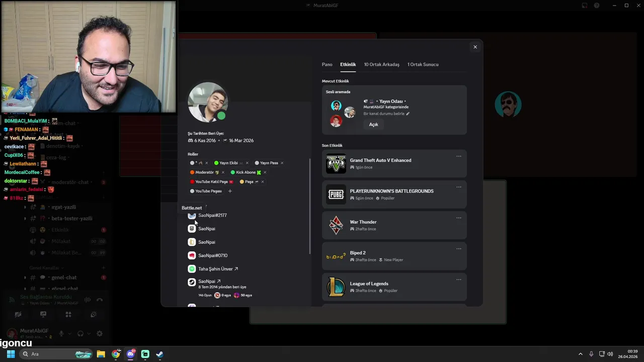Click Bir kanal durumu belirle link
The image size is (644, 362).
tap(384, 114)
